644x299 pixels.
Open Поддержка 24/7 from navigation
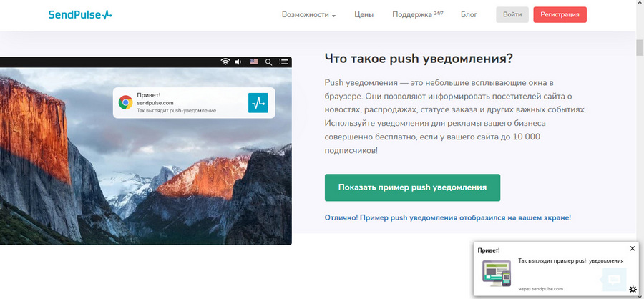click(x=418, y=14)
